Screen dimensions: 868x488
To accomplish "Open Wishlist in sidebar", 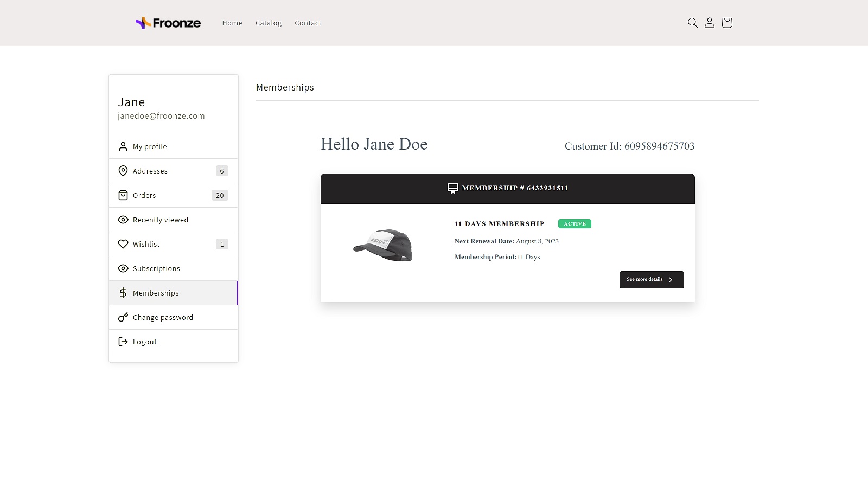I will (174, 244).
